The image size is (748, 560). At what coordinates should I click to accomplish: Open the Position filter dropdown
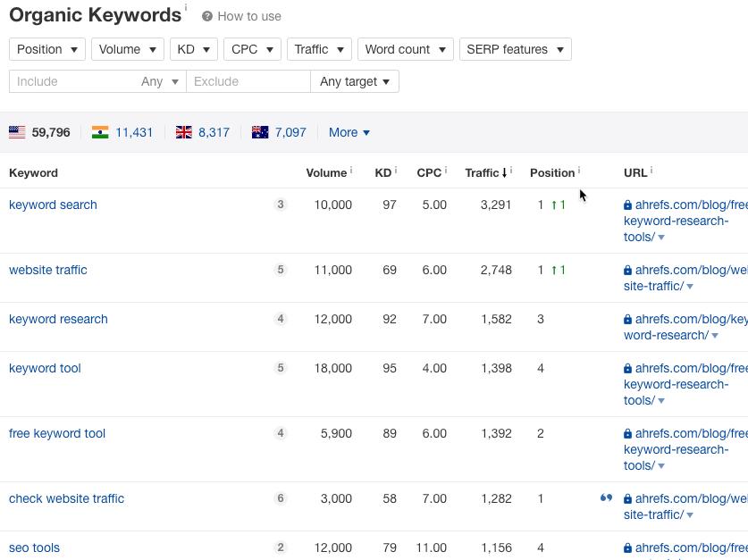coord(47,49)
